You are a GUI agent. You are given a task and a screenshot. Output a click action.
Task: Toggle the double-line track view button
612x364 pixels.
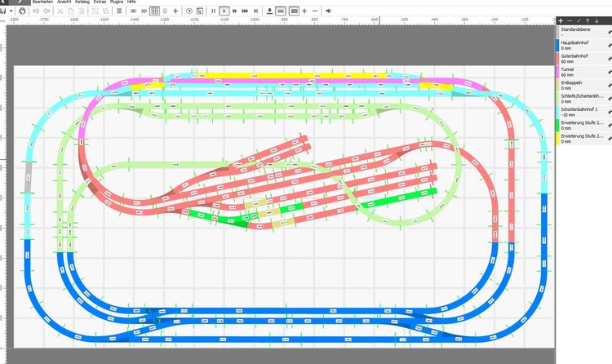click(x=280, y=11)
